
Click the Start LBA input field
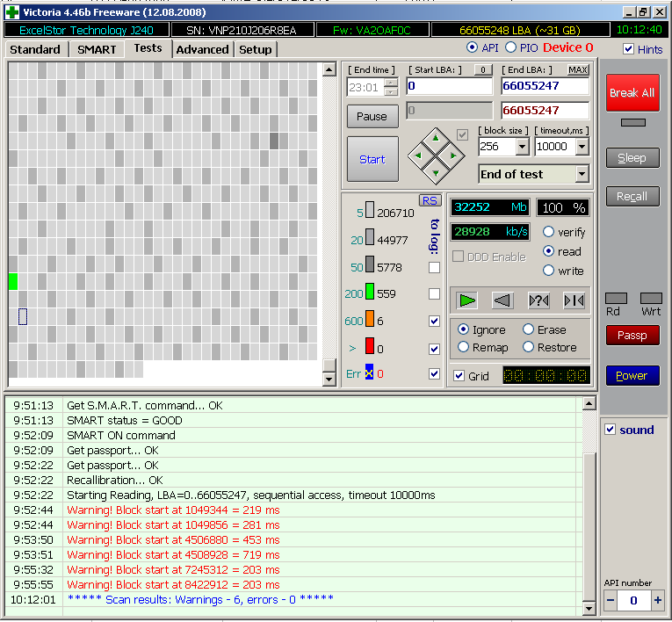pyautogui.click(x=449, y=86)
